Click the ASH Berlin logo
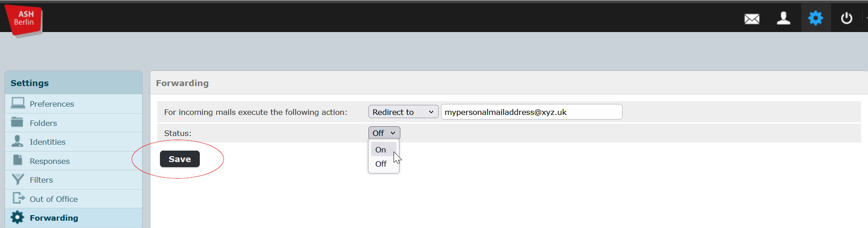868x228 pixels. point(23,20)
